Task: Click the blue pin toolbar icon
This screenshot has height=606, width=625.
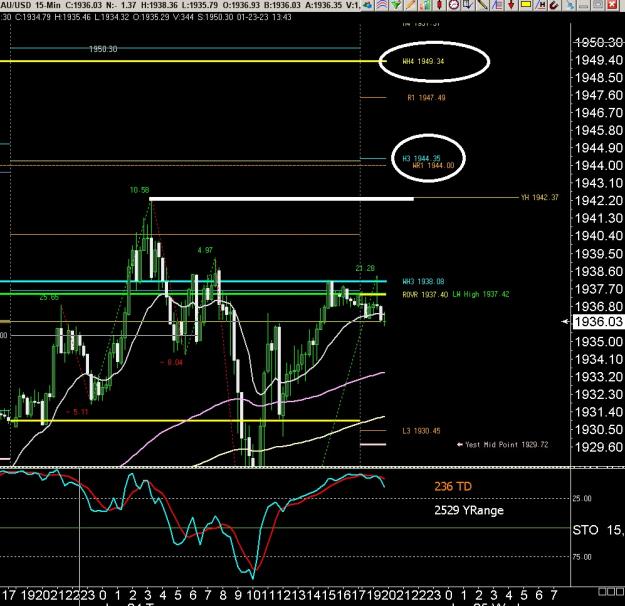Action: pyautogui.click(x=571, y=5)
